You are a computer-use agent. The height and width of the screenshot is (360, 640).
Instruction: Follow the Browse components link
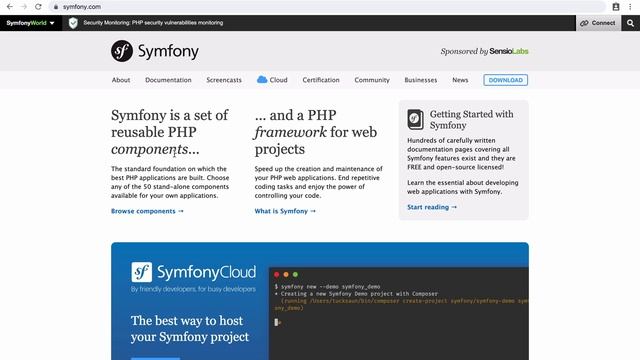(x=147, y=211)
